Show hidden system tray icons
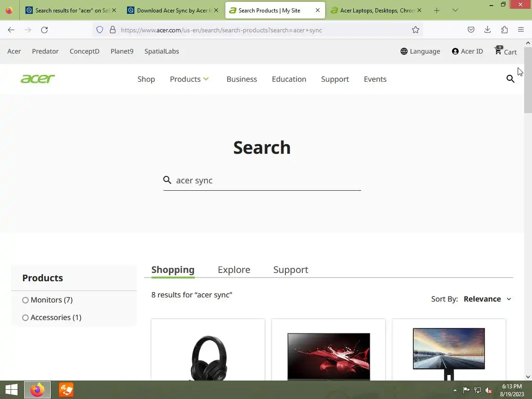The width and height of the screenshot is (532, 399). pos(455,391)
